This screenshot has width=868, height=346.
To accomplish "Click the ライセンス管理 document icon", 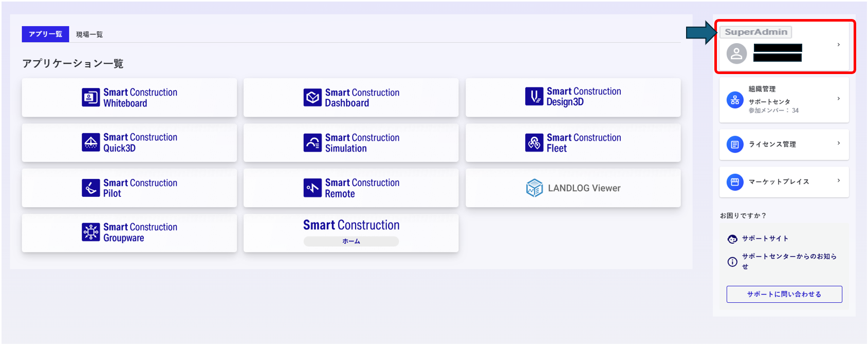I will click(735, 144).
